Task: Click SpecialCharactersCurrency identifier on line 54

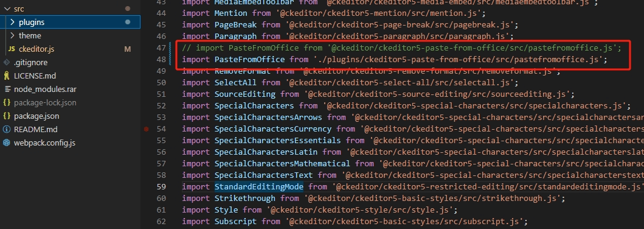Action: [x=273, y=129]
